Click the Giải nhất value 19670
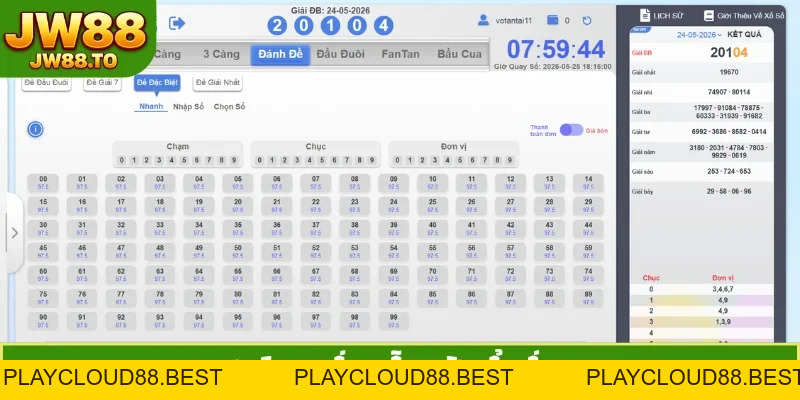The image size is (800, 400). coord(729,72)
